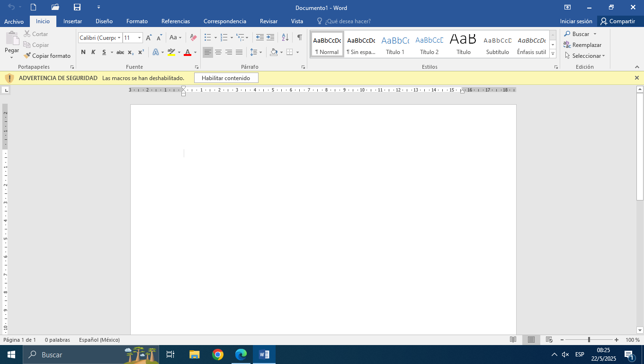
Task: Open the Insertar ribbon tab
Action: click(72, 21)
